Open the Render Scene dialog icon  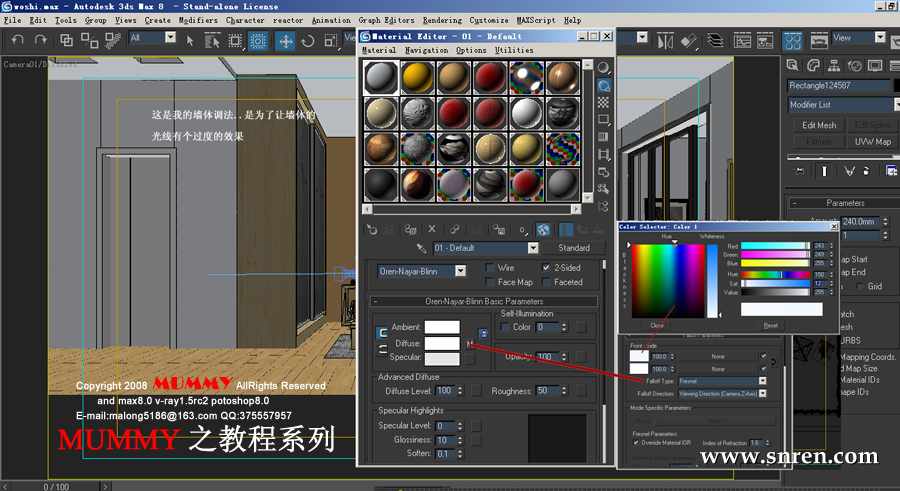[819, 41]
